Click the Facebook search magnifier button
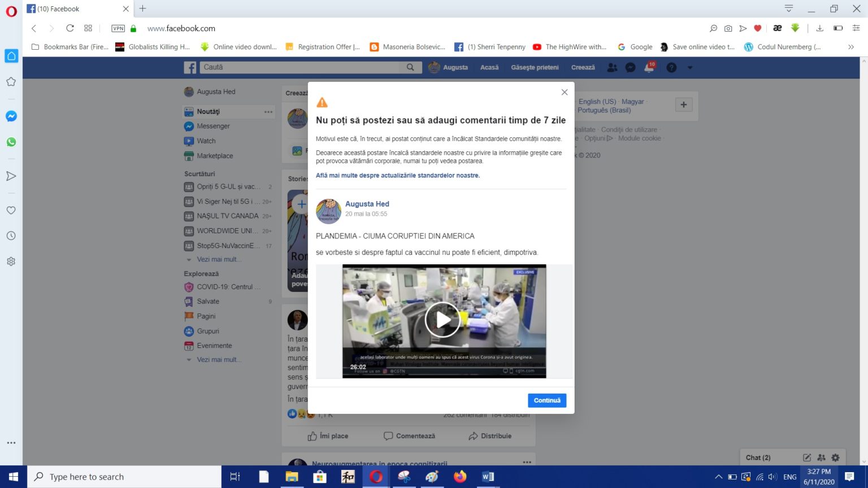This screenshot has width=868, height=488. (410, 67)
